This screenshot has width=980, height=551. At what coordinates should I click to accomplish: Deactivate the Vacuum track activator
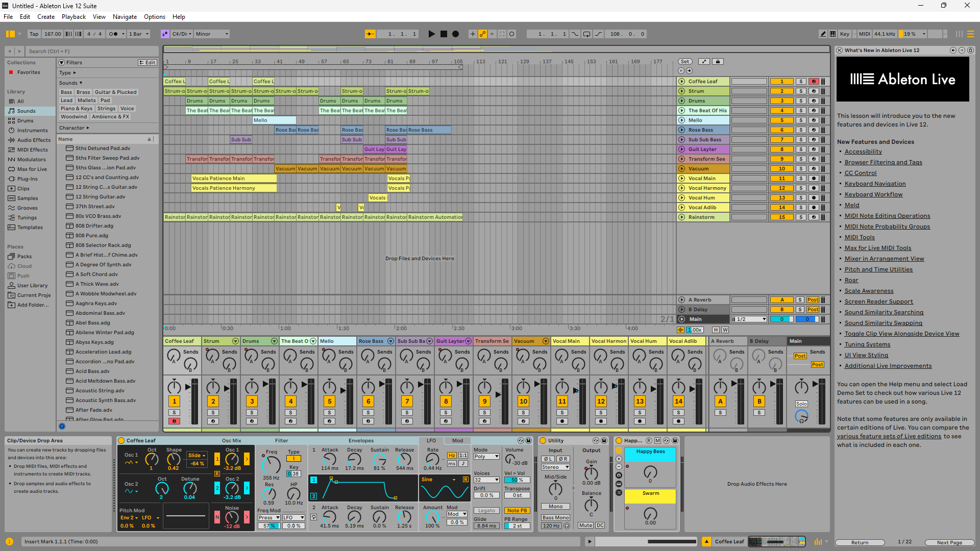click(781, 169)
